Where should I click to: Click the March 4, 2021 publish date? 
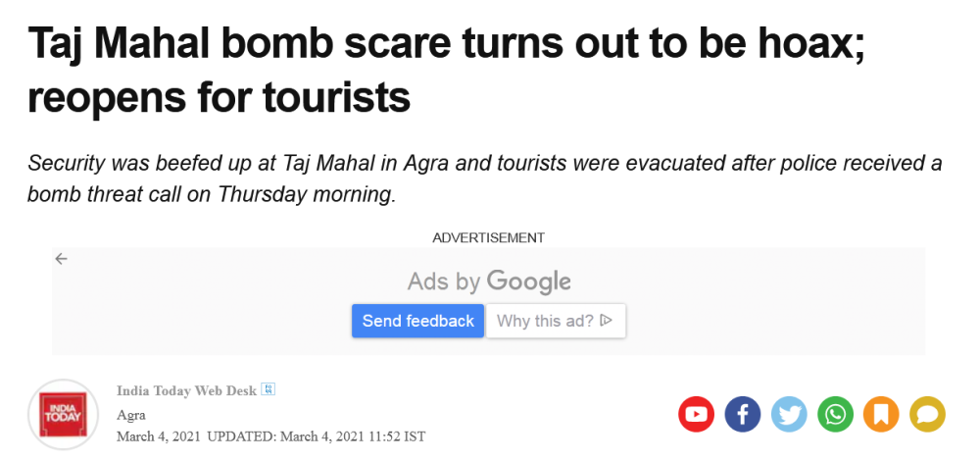click(159, 435)
